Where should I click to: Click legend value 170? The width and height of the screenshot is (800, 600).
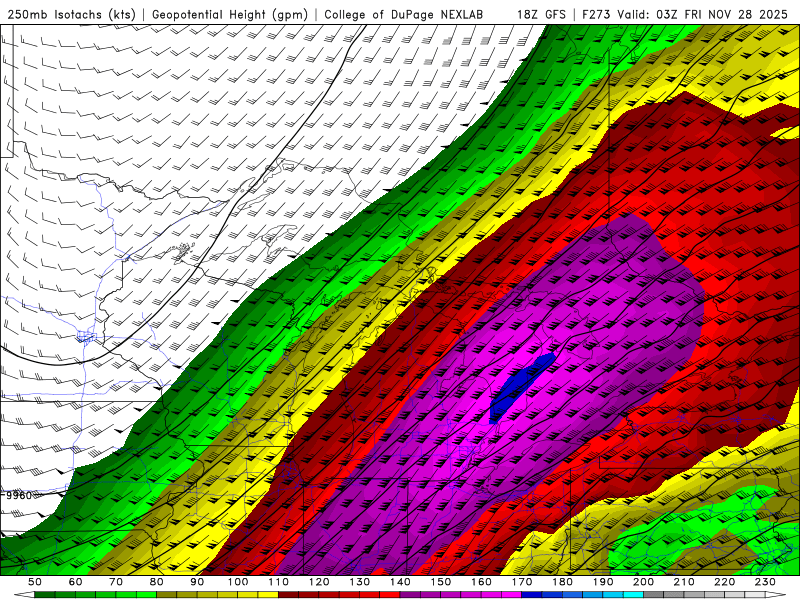coord(522,582)
